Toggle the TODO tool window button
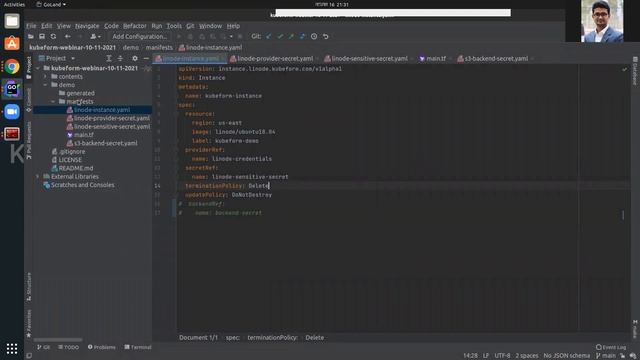The width and height of the screenshot is (640, 360). [x=68, y=347]
